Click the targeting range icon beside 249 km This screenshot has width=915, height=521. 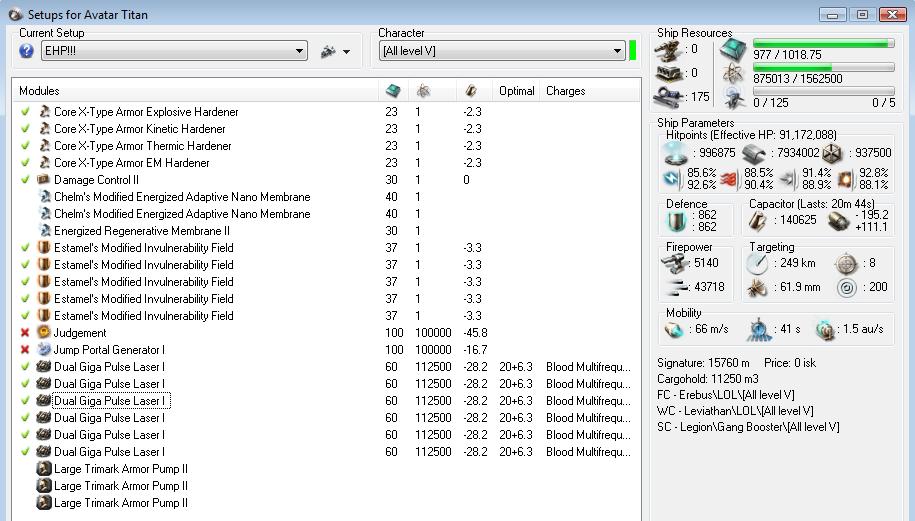click(757, 264)
